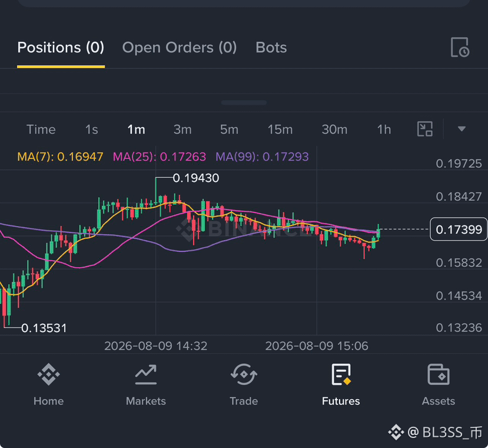Open the Bots tab

pos(271,48)
